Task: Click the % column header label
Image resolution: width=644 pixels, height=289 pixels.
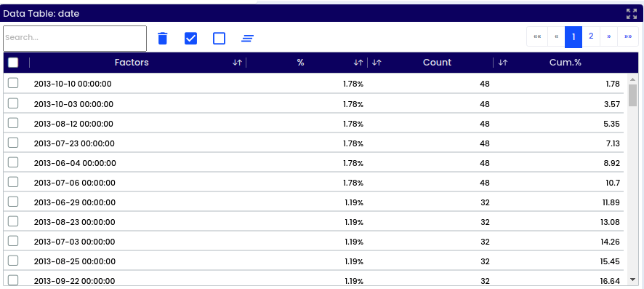Action: coord(301,63)
